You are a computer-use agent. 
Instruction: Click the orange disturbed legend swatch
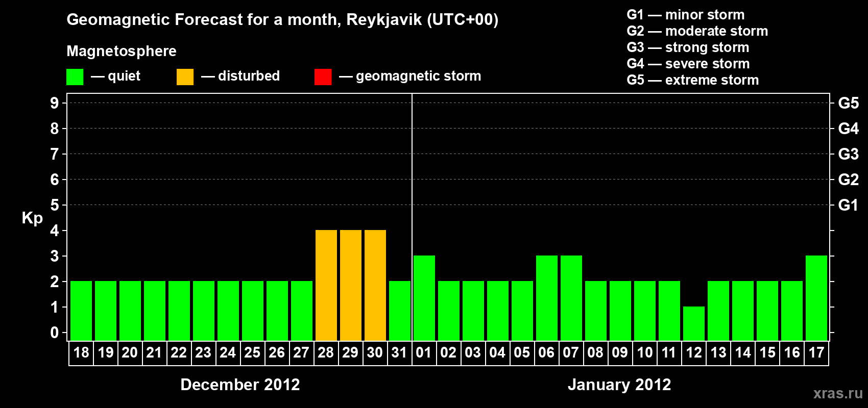click(x=185, y=77)
